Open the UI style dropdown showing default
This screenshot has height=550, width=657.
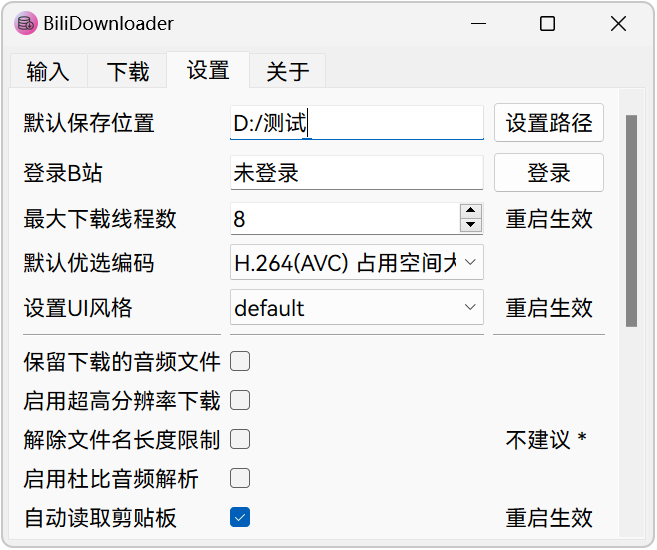click(x=357, y=307)
